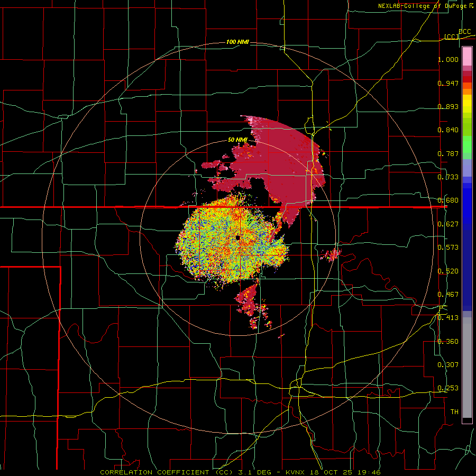Click the 0.360 scale label
This screenshot has width=476, height=476.
[448, 342]
